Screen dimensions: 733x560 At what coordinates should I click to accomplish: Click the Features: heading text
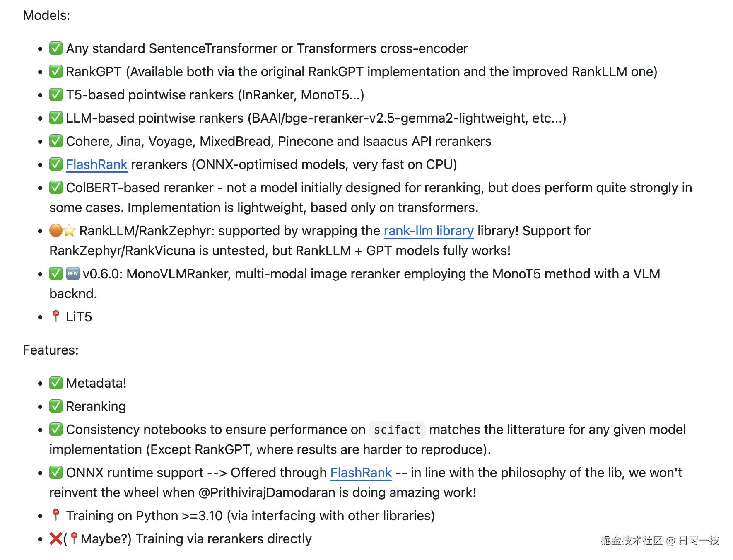coord(51,350)
